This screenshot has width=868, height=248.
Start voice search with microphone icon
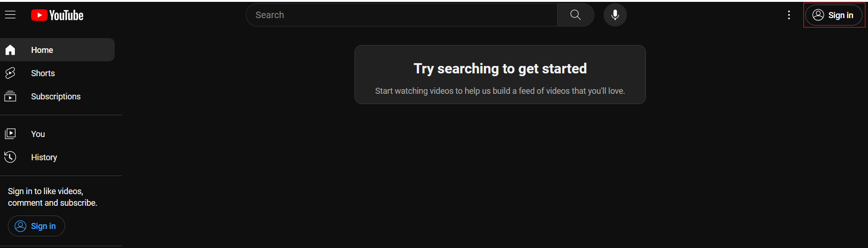point(615,15)
